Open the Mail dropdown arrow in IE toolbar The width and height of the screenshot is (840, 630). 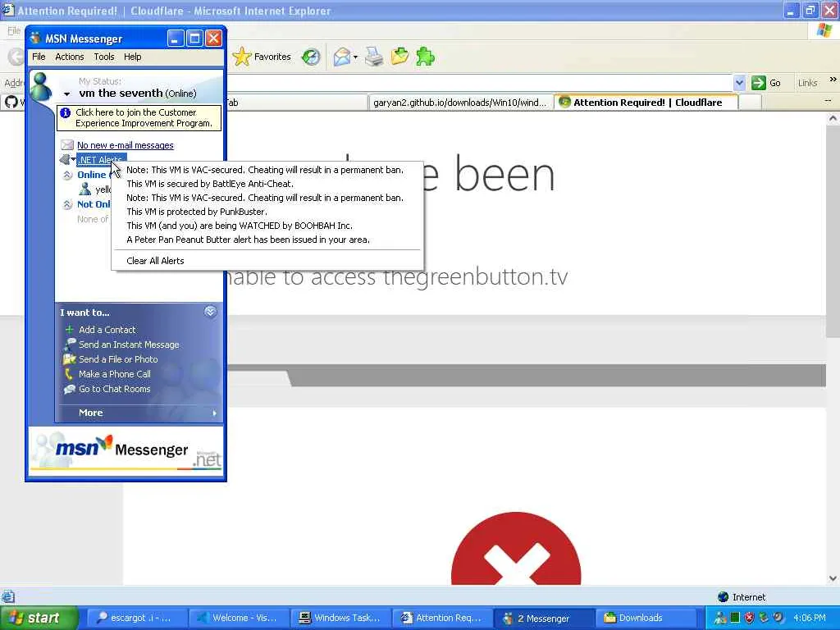pyautogui.click(x=355, y=57)
